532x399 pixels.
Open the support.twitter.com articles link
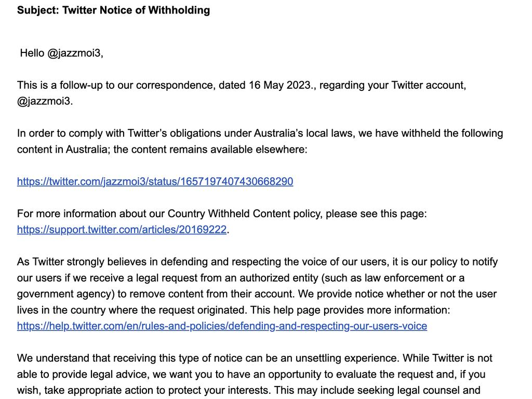click(x=122, y=230)
